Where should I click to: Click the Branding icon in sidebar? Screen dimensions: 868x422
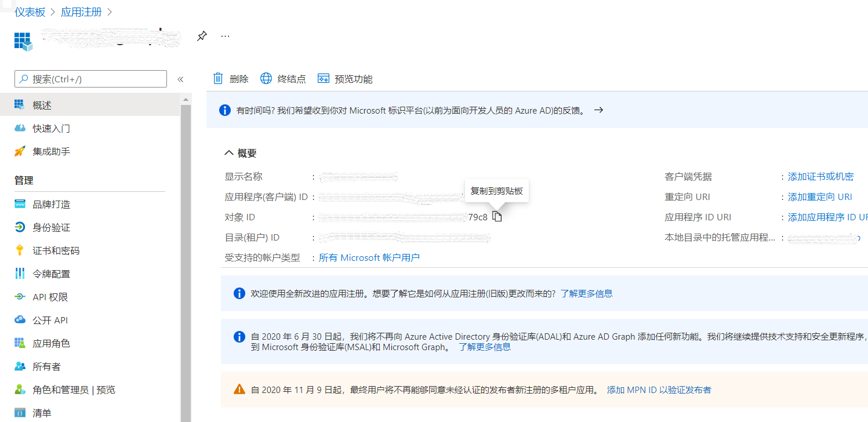click(20, 204)
